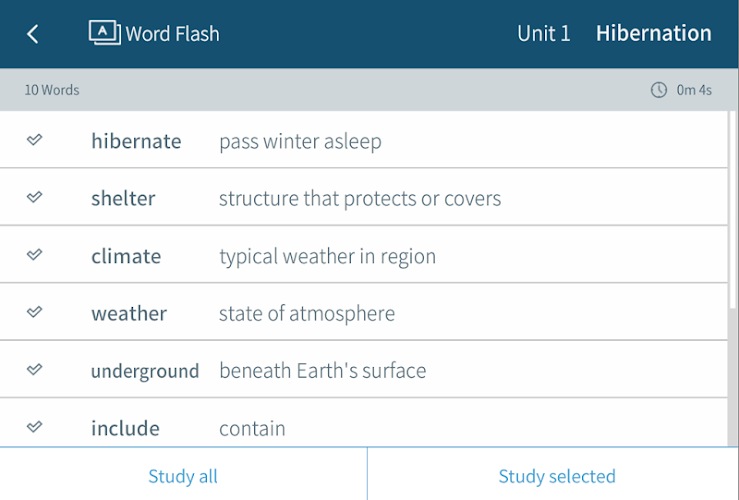Select the state of atmosphere definition
Screen dimensions: 739x500
coord(306,313)
